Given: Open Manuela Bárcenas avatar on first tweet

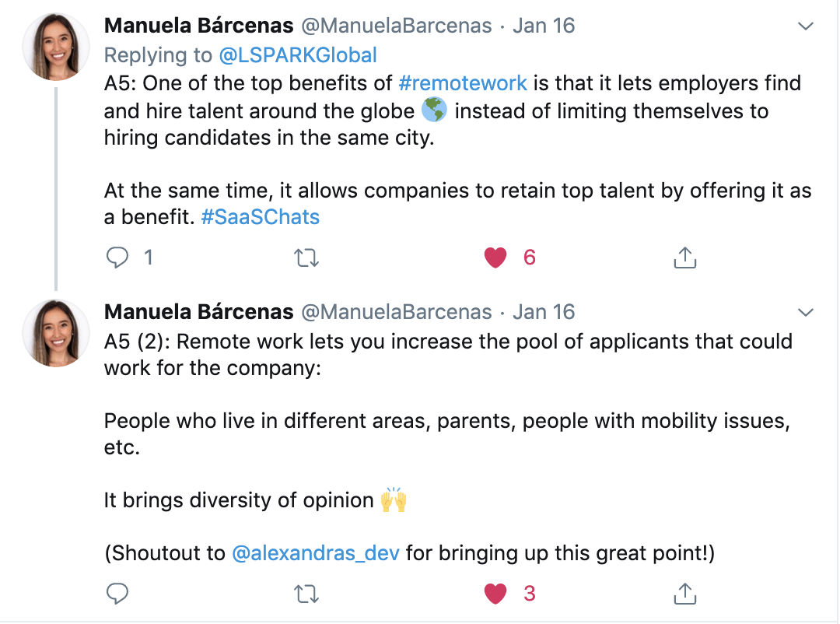Looking at the screenshot, I should point(56,47).
